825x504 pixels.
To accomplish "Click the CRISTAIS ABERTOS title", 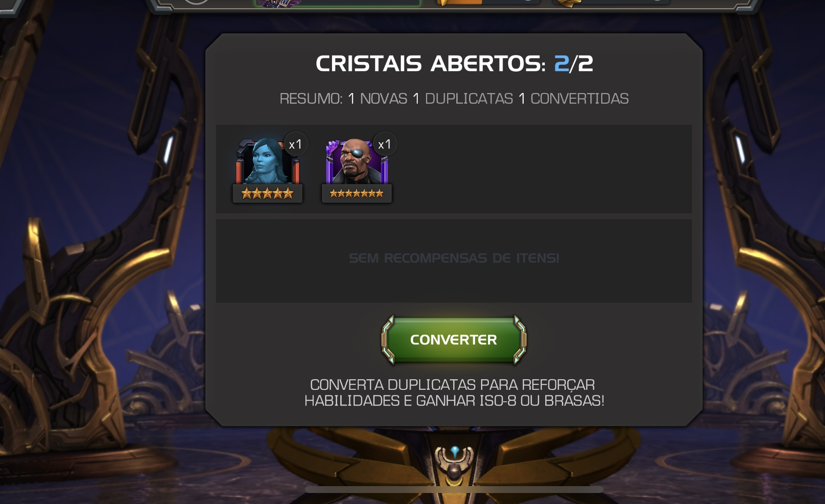I will (x=454, y=63).
